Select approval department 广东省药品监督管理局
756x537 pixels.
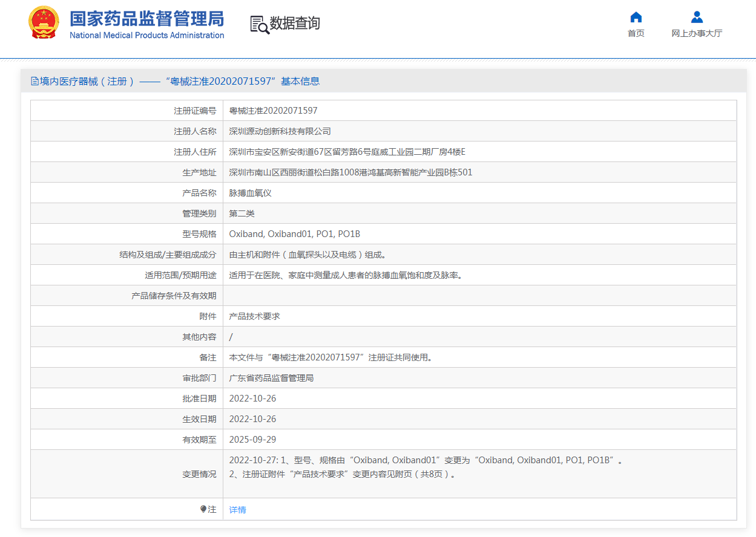coord(272,378)
